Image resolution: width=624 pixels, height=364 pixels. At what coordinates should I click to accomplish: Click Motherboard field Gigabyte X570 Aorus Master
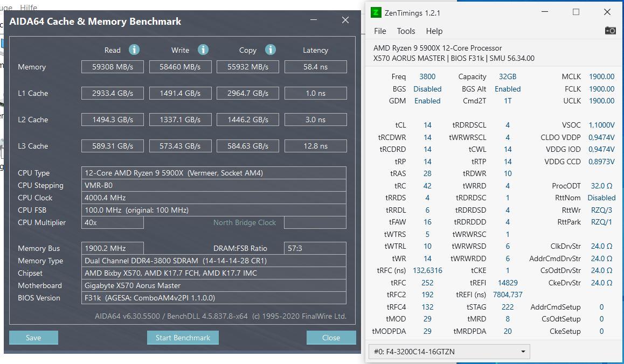pos(214,285)
